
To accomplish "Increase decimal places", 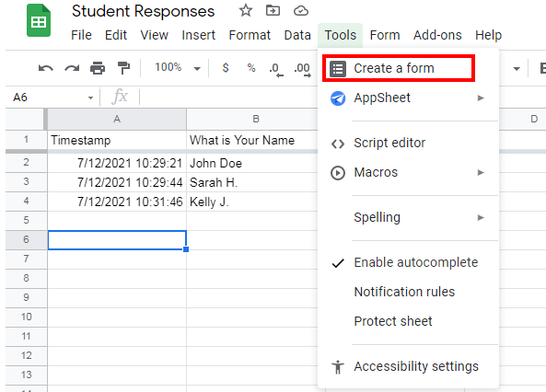I will pos(302,69).
